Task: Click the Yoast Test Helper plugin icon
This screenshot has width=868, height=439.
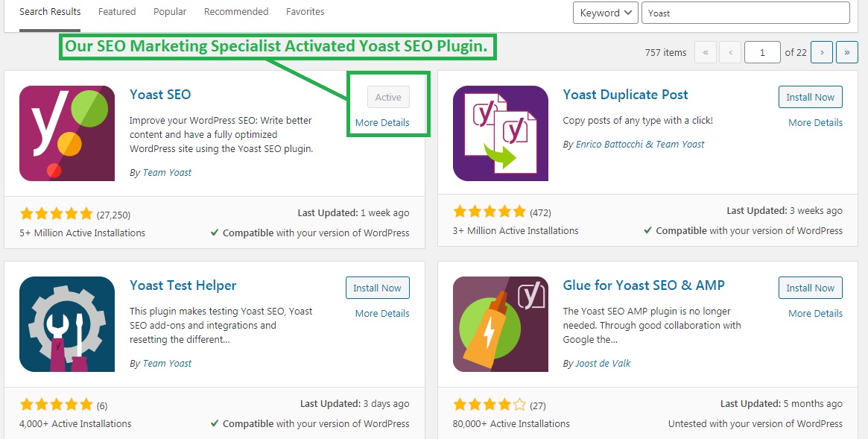Action: (x=67, y=324)
